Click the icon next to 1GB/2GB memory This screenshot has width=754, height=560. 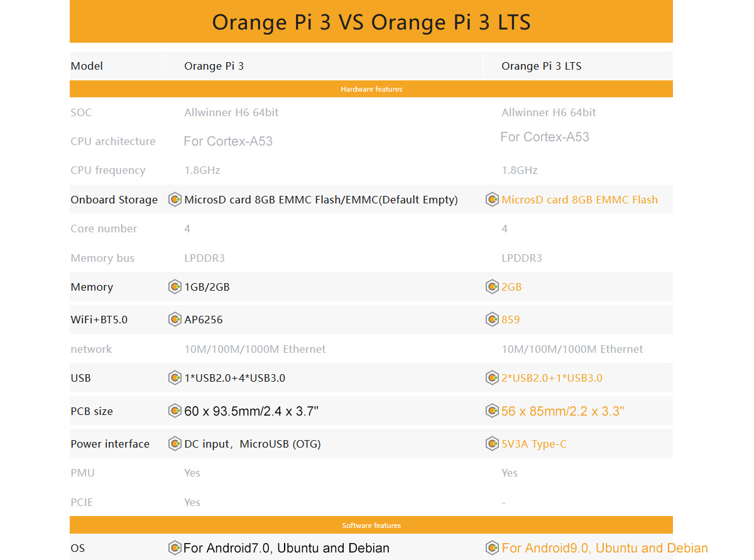pos(175,287)
